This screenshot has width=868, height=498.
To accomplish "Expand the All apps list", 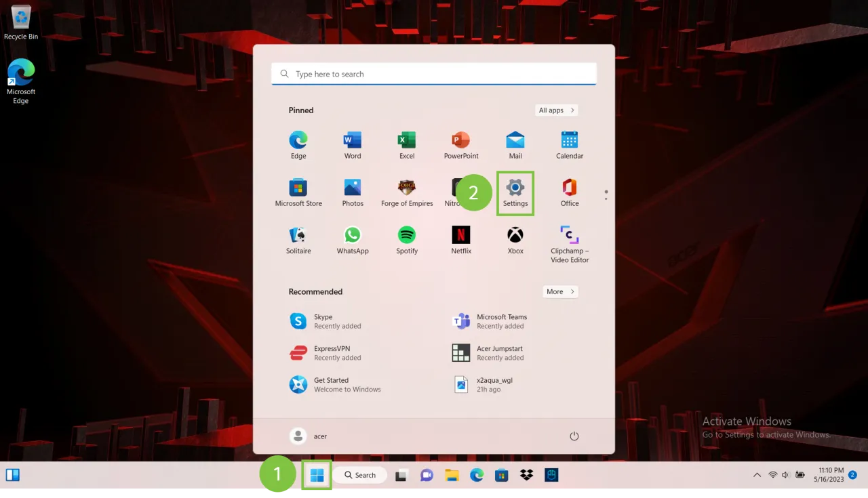I will coord(556,110).
